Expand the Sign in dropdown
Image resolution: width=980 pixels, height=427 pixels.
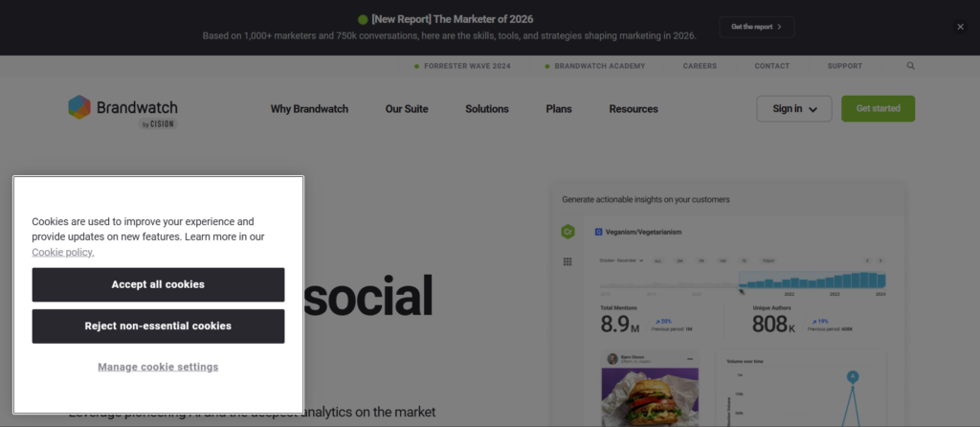(x=793, y=109)
